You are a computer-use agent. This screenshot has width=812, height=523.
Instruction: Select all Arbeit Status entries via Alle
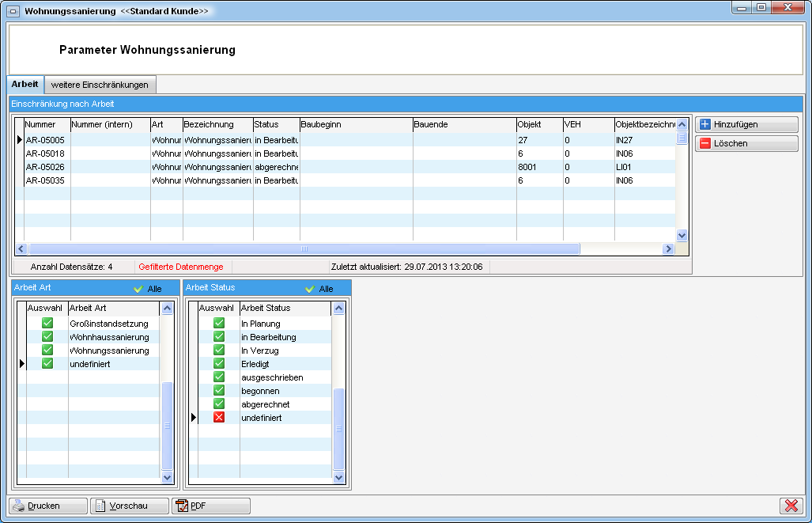(x=319, y=289)
